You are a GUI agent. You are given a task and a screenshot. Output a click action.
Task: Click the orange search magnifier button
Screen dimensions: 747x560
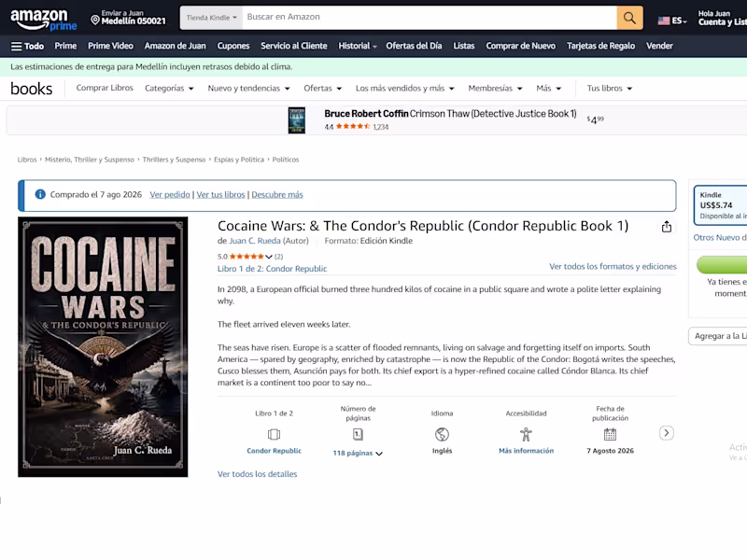[629, 18]
